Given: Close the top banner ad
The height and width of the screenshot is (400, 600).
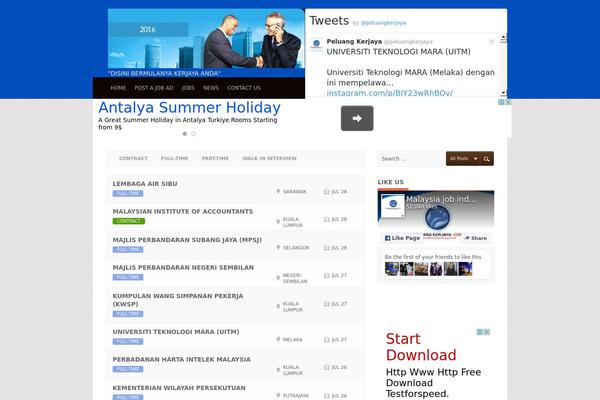Looking at the screenshot, I should tap(508, 102).
